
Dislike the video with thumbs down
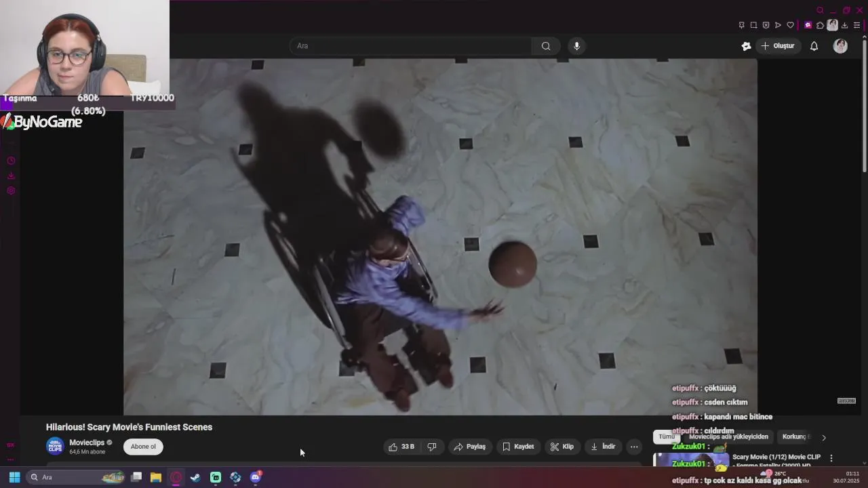pos(432,447)
